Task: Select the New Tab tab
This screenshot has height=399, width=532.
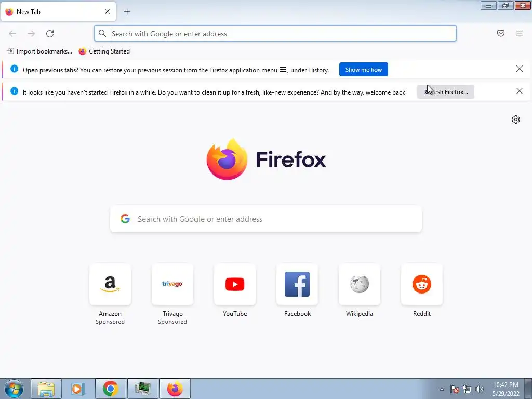Action: click(x=58, y=11)
